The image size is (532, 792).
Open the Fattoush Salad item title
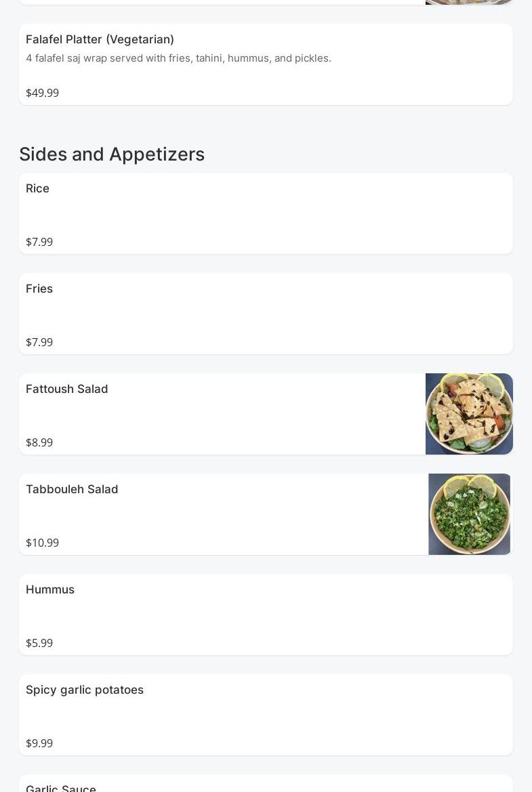tap(67, 389)
